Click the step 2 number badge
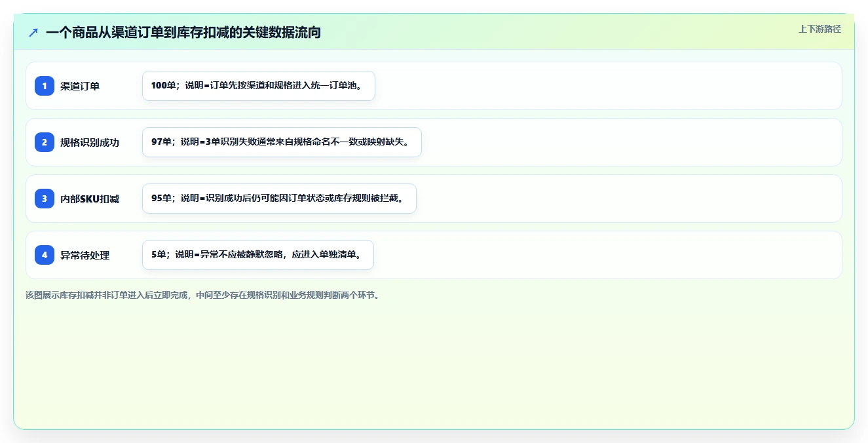Image resolution: width=868 pixels, height=443 pixels. pyautogui.click(x=45, y=142)
